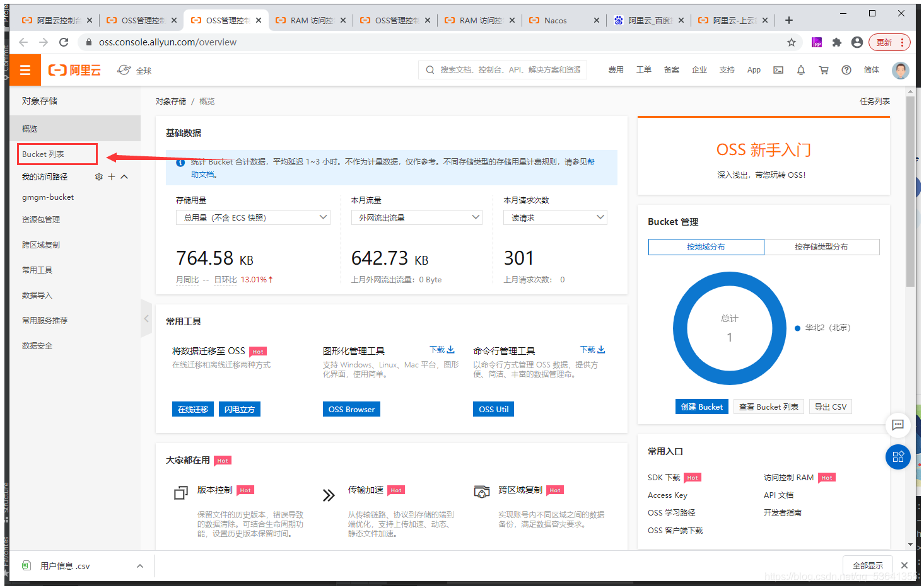
Task: Open 跨区域复制 in sidebar
Action: point(41,245)
